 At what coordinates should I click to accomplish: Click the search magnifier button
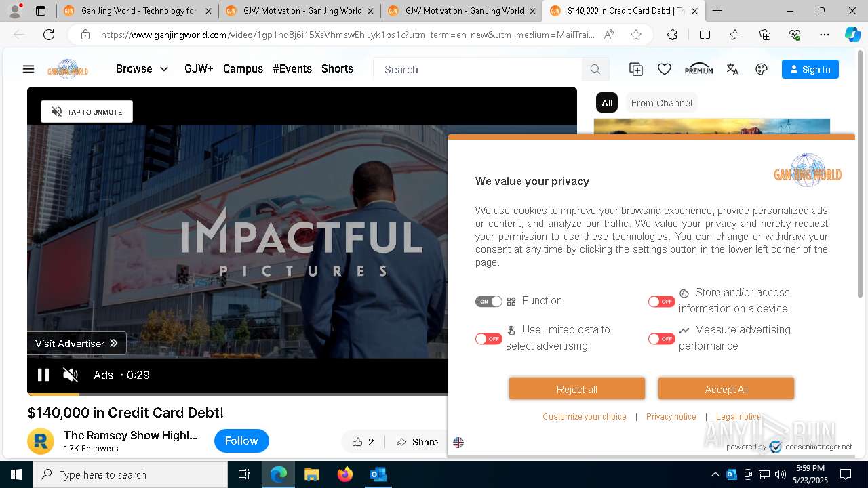(595, 69)
